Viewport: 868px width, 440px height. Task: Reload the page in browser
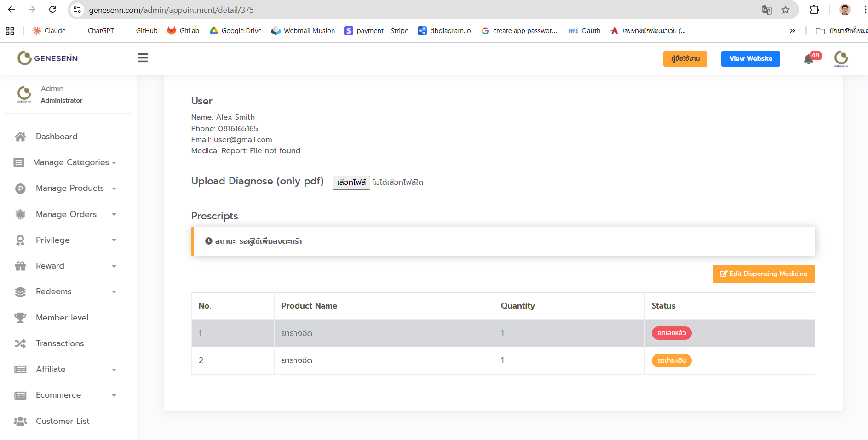(53, 10)
